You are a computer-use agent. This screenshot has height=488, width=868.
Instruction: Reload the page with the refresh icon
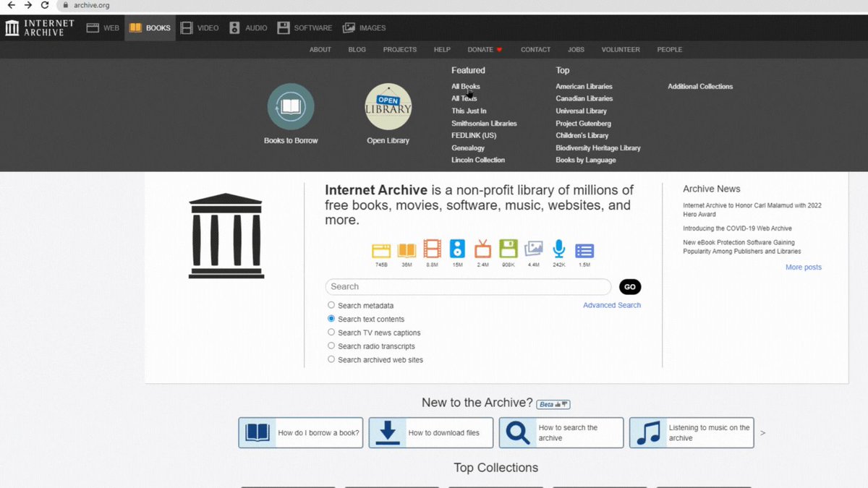tap(45, 5)
